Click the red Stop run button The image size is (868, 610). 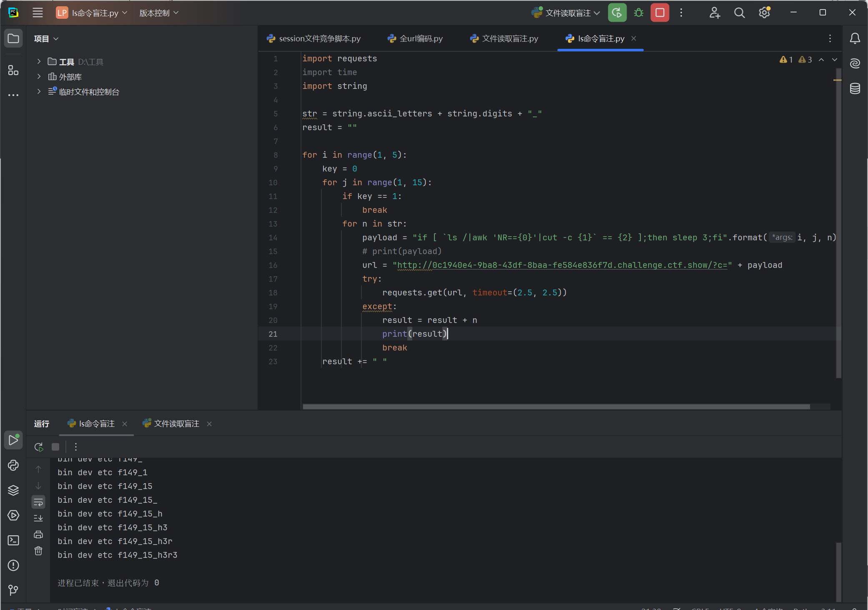pos(660,13)
